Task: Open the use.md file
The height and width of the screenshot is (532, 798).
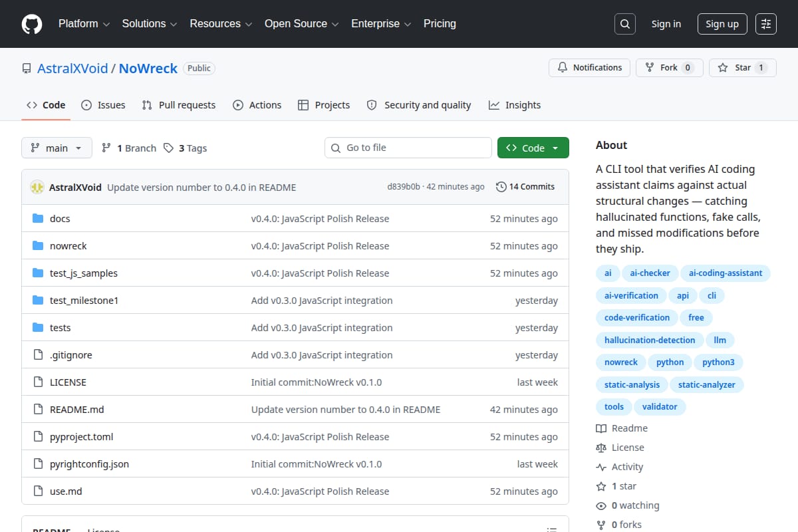Action: 66,491
